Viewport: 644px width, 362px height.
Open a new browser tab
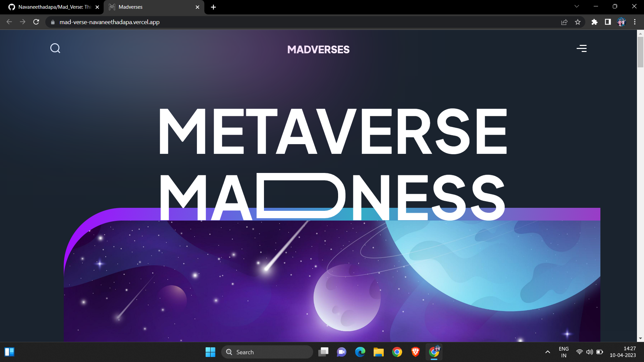(213, 7)
